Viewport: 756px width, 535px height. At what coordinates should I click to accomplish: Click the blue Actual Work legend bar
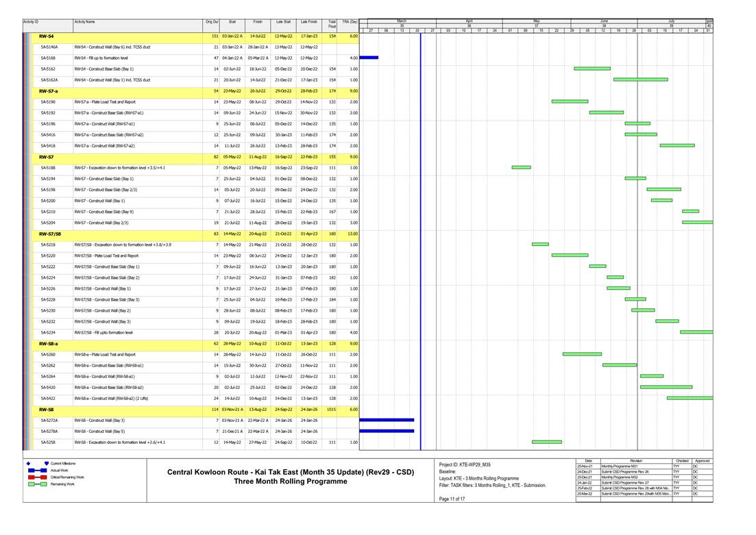(37, 471)
